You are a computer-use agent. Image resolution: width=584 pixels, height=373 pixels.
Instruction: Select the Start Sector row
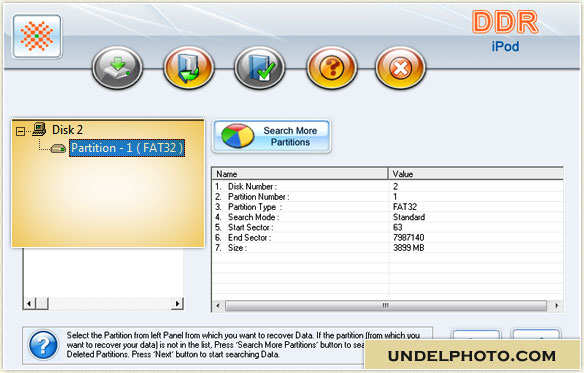click(387, 227)
